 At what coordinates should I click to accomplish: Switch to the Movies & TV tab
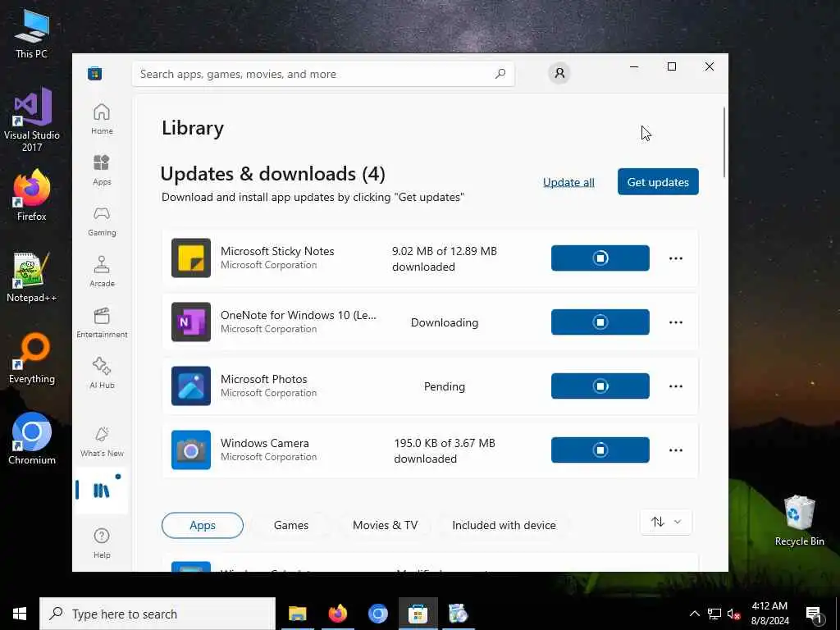(386, 525)
